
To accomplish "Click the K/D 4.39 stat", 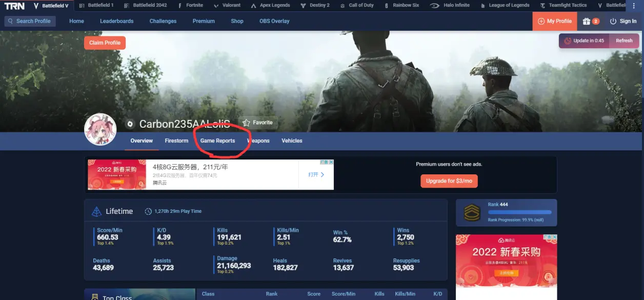I will pos(164,236).
